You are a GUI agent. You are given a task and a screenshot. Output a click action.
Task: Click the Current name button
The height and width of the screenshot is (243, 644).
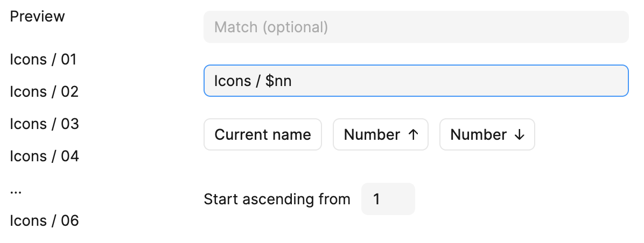coord(263,134)
